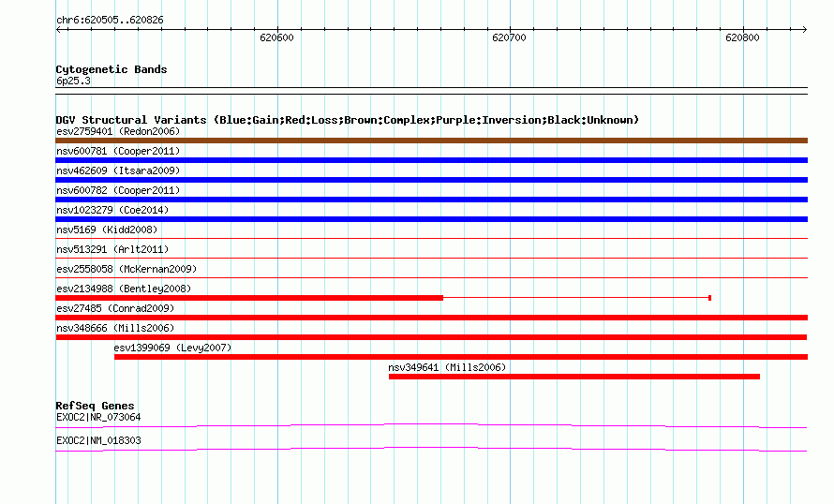Image resolution: width=834 pixels, height=504 pixels.
Task: Click the nsv513291 (Arlt2011) label
Action: tap(112, 249)
